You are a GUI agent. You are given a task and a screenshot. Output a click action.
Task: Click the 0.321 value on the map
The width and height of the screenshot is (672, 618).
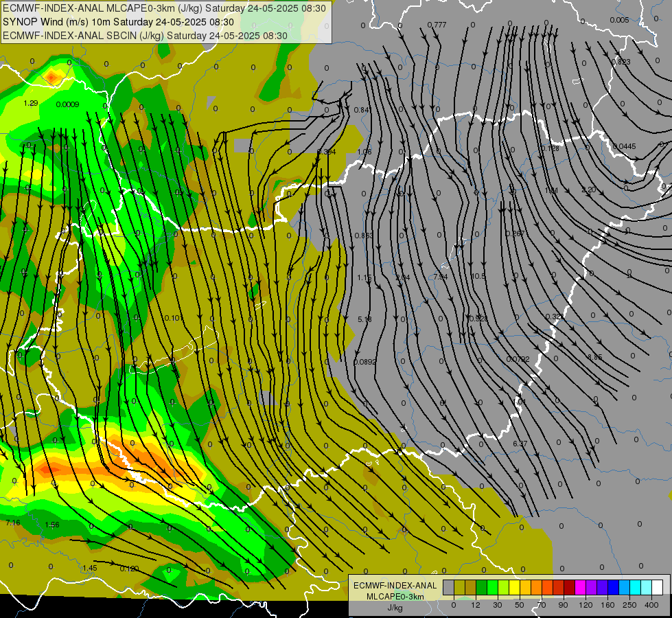coord(555,317)
